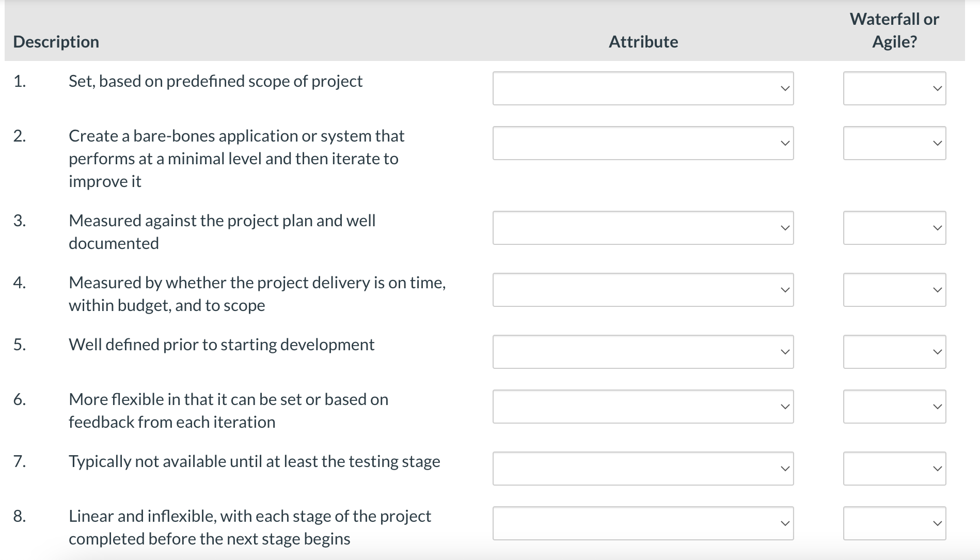980x560 pixels.
Task: Open Attribute dropdown for row 3
Action: tap(643, 228)
